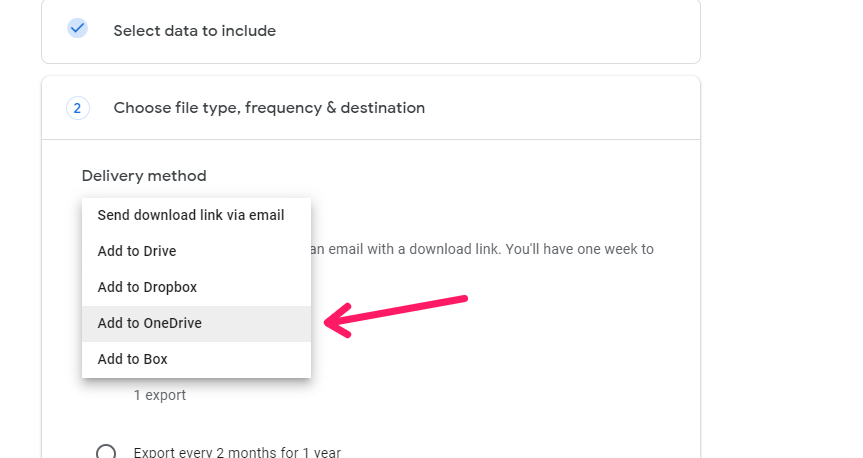Viewport: 863px width, 458px height.
Task: Click the step 2 number circle icon
Action: point(78,108)
